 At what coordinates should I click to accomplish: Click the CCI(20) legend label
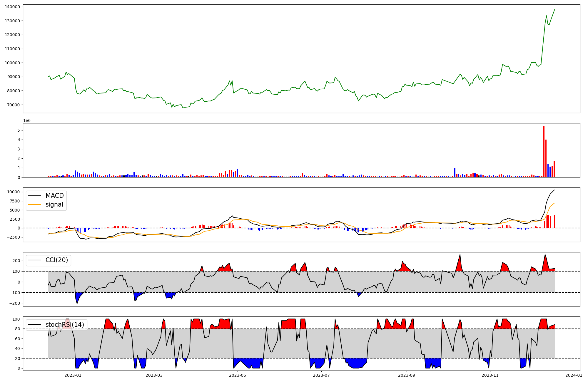[x=56, y=260]
